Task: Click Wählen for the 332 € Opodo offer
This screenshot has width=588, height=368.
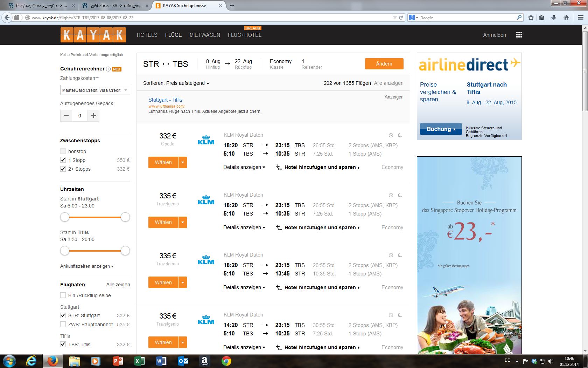Action: tap(163, 162)
